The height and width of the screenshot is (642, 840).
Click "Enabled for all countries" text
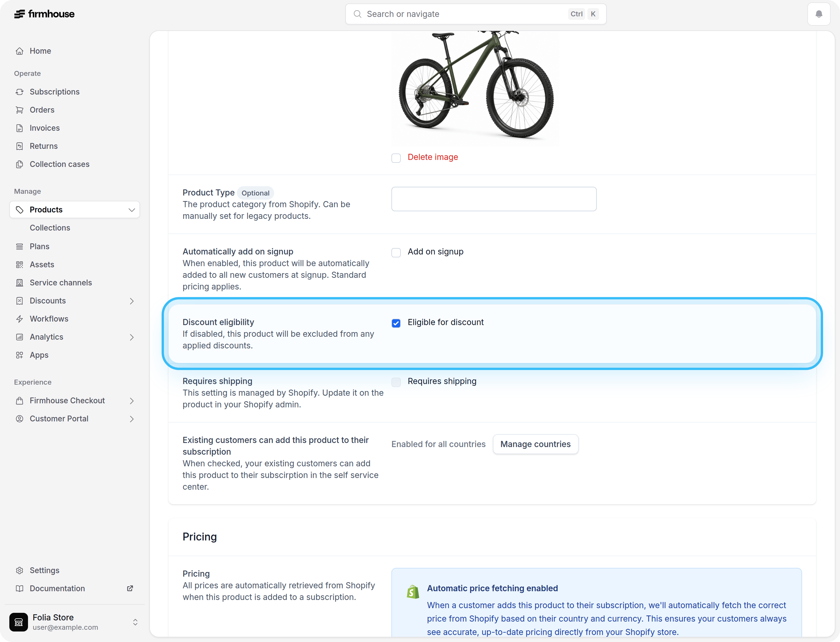[438, 444]
